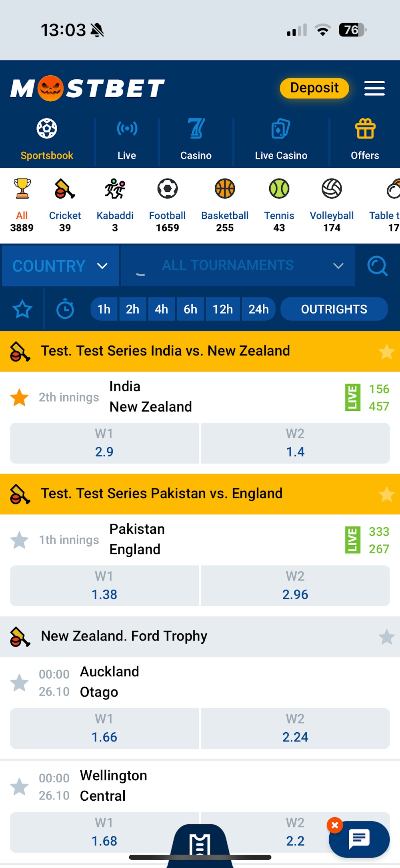
Task: Click the Deposit button
Action: (x=314, y=88)
